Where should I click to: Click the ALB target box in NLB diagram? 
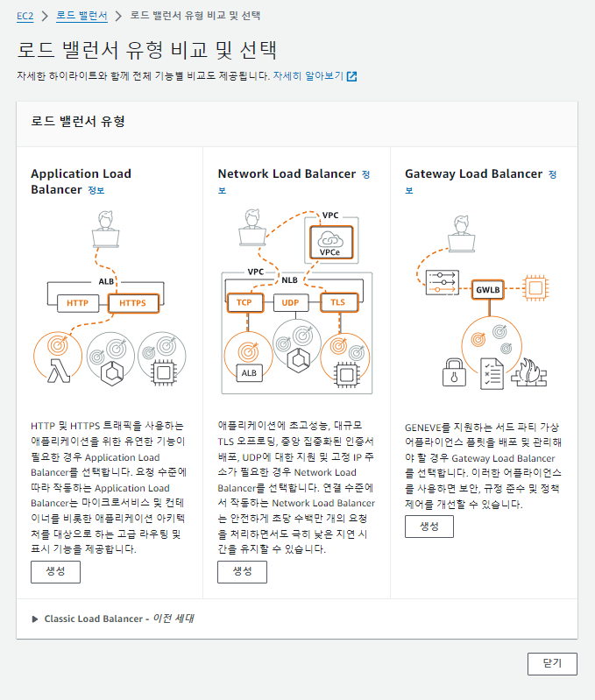coord(249,372)
